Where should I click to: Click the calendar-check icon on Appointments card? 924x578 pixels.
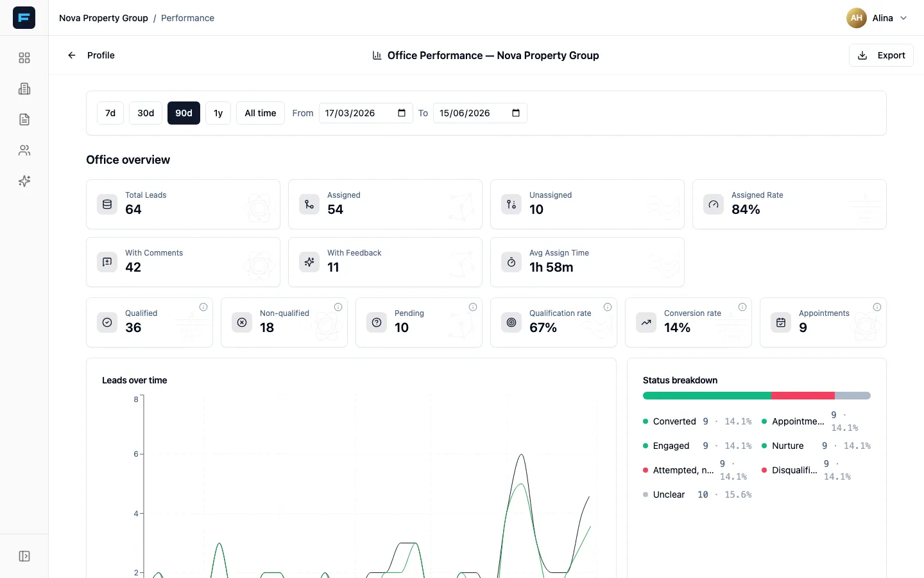coord(781,322)
